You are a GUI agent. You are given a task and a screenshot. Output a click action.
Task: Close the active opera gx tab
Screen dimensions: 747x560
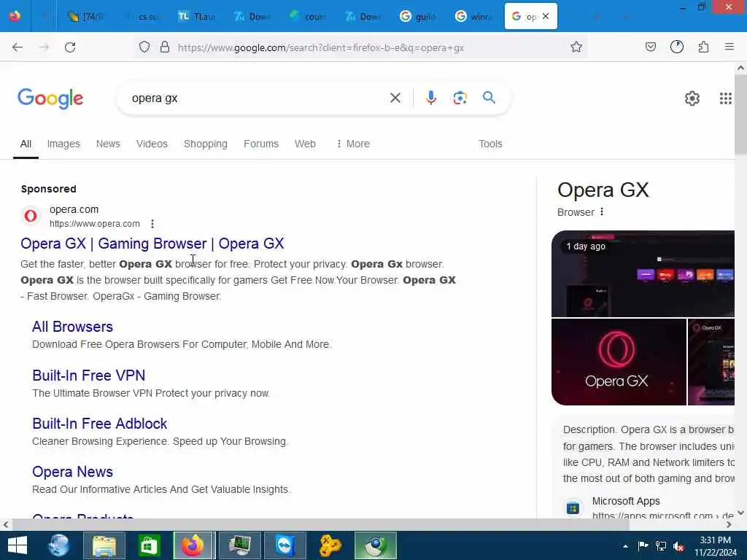pyautogui.click(x=546, y=16)
